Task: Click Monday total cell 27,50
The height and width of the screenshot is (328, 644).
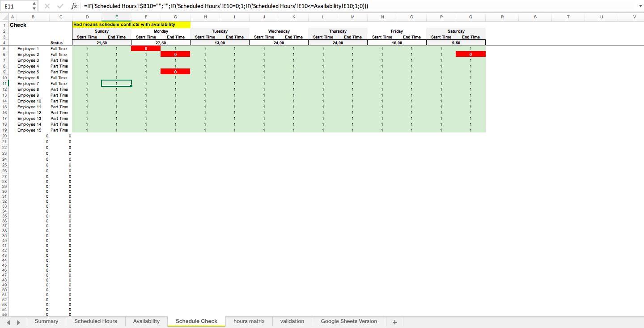Action: pos(161,43)
